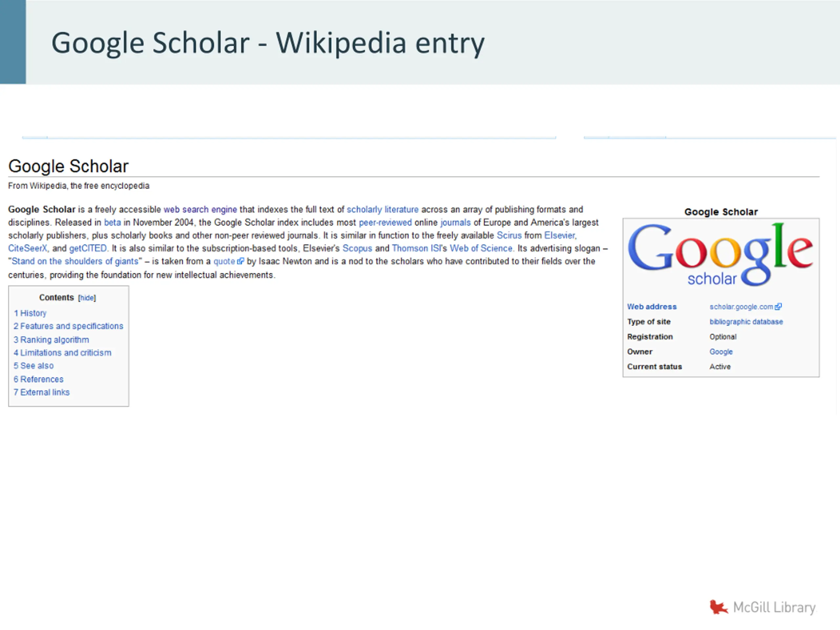This screenshot has width=840, height=630.
Task: Go to the References section
Action: (x=38, y=379)
